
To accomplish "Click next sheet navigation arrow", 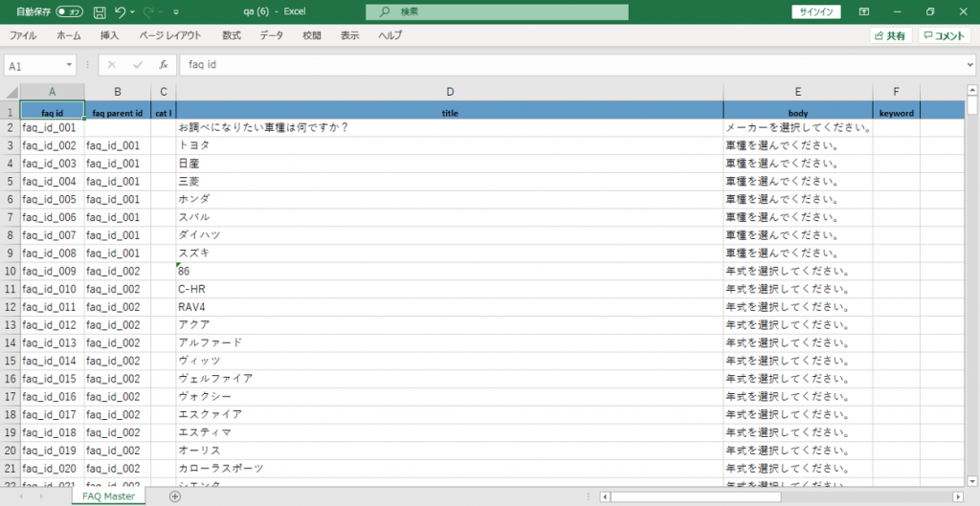I will coord(42,496).
